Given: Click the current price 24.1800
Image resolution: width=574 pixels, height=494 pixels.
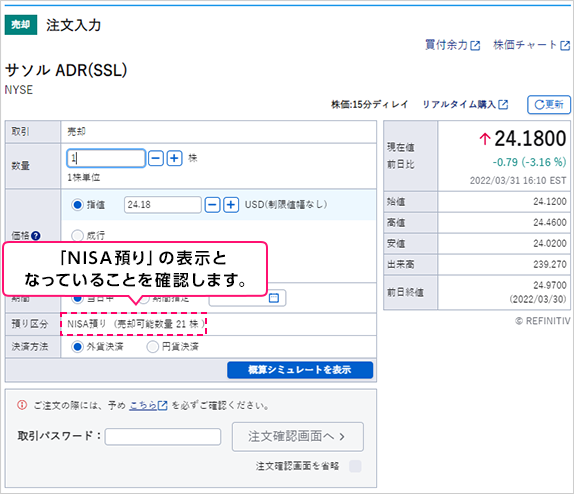Looking at the screenshot, I should click(530, 138).
